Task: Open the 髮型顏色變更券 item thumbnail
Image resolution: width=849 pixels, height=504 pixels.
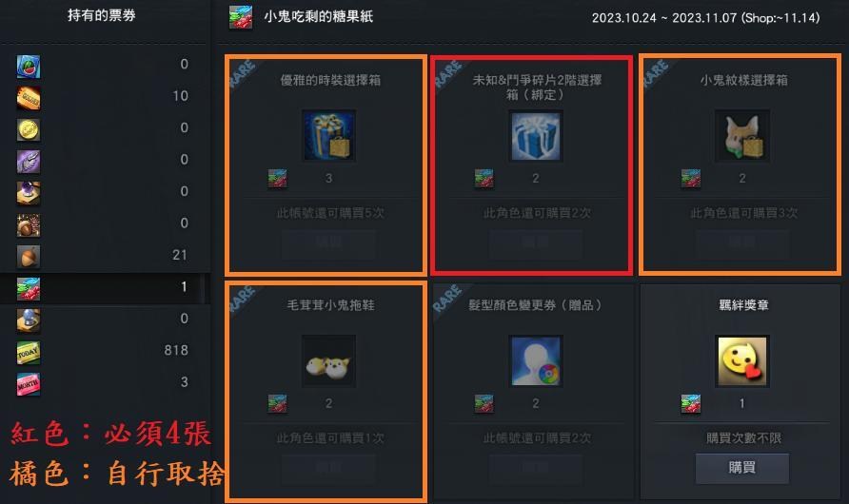Action: [536, 360]
